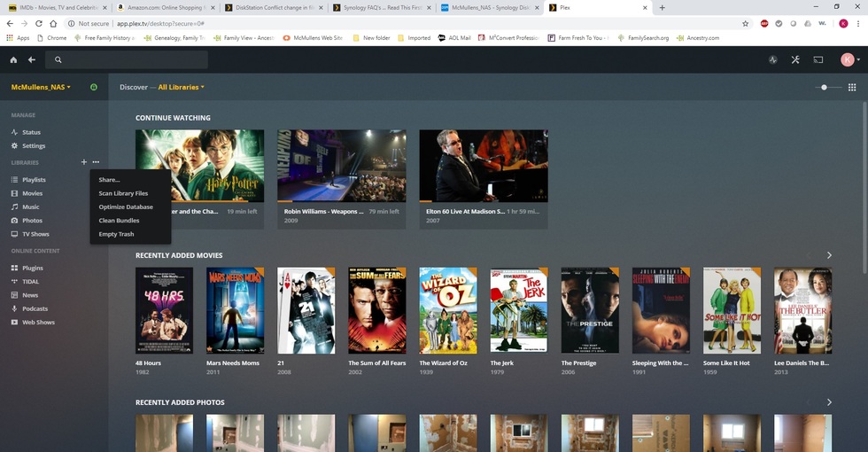Open a new Chrome tab
Screen dimensions: 868x452
point(663,8)
